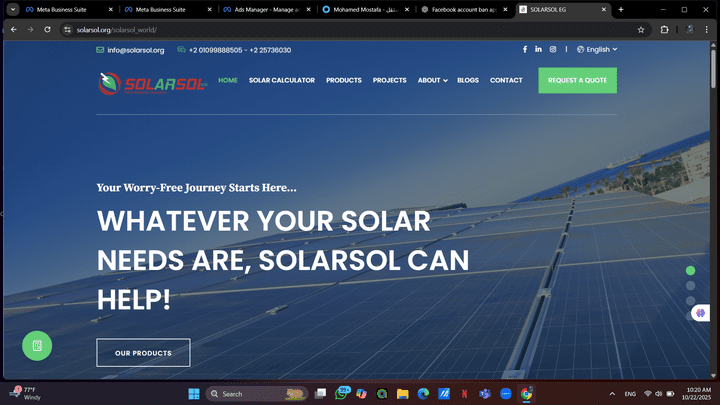This screenshot has width=720, height=405.
Task: Select the active green slide indicator dot
Action: pos(690,271)
